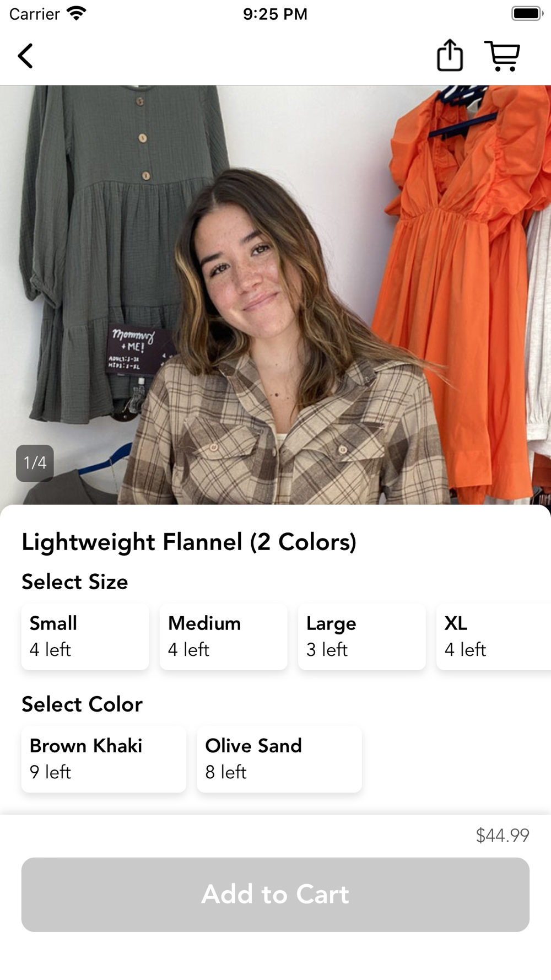Pick the XL size option
This screenshot has height=980, width=551.
click(x=494, y=637)
